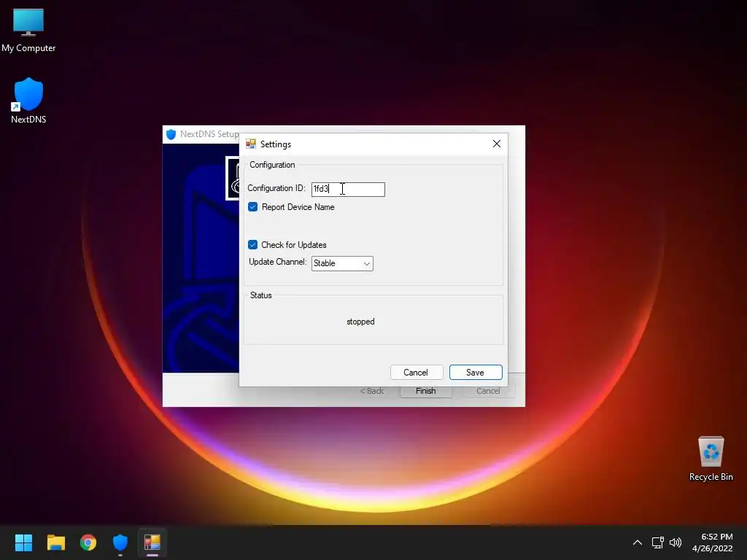747x560 pixels.
Task: Open the volume tray icon
Action: [x=676, y=542]
